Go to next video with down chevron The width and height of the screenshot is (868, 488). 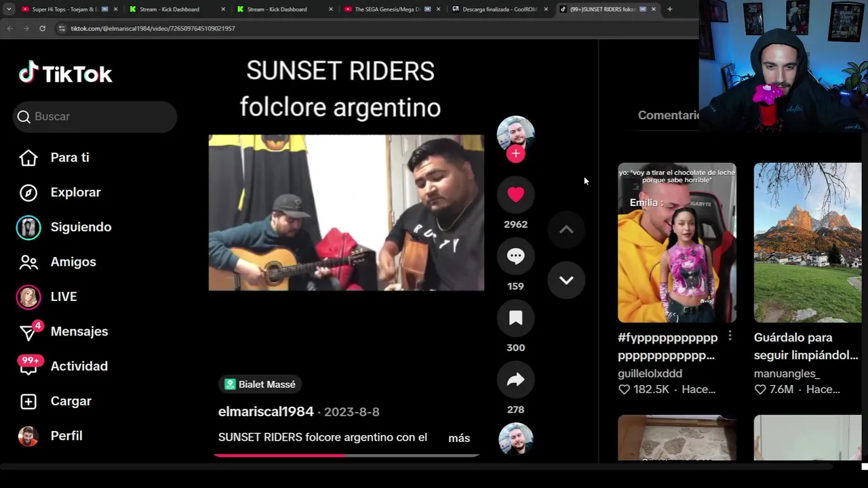point(566,280)
